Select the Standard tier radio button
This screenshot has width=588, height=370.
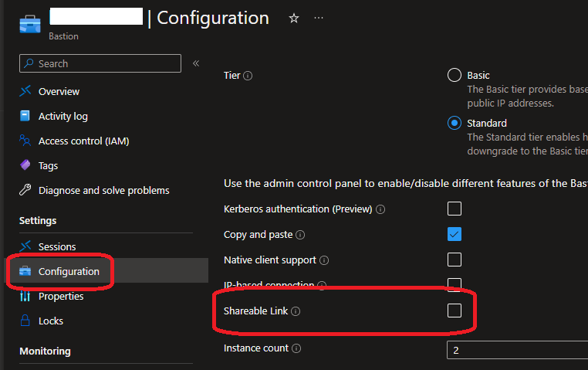455,123
